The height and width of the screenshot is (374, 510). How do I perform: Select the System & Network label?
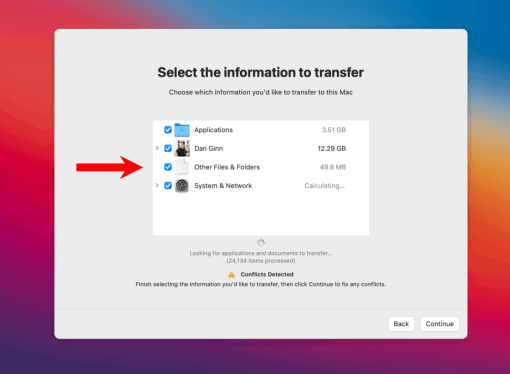point(223,186)
